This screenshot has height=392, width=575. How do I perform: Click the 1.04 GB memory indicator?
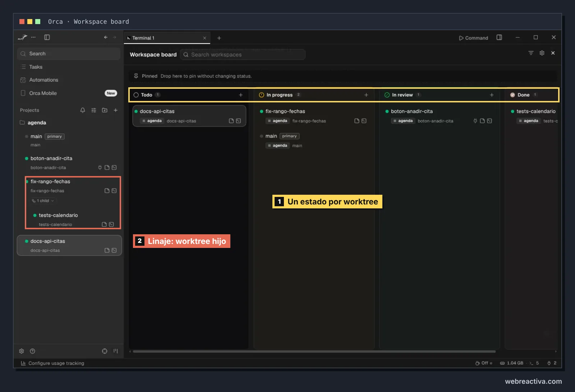(x=512, y=363)
